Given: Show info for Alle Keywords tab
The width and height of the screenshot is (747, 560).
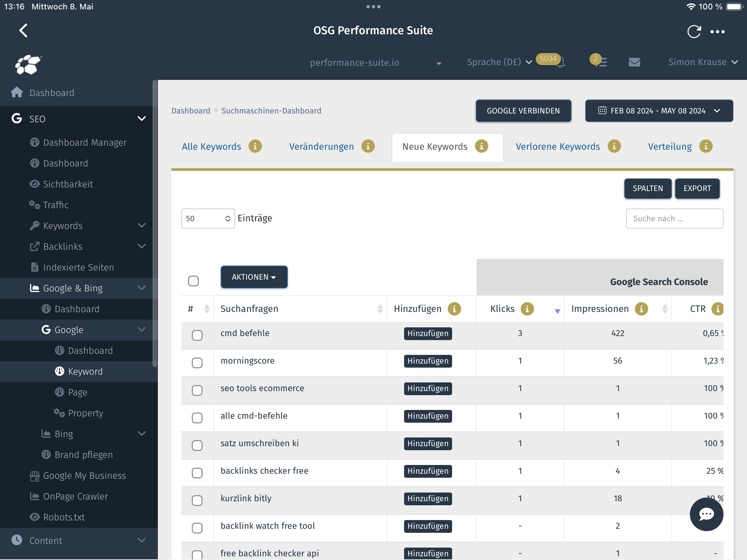Looking at the screenshot, I should click(x=255, y=146).
